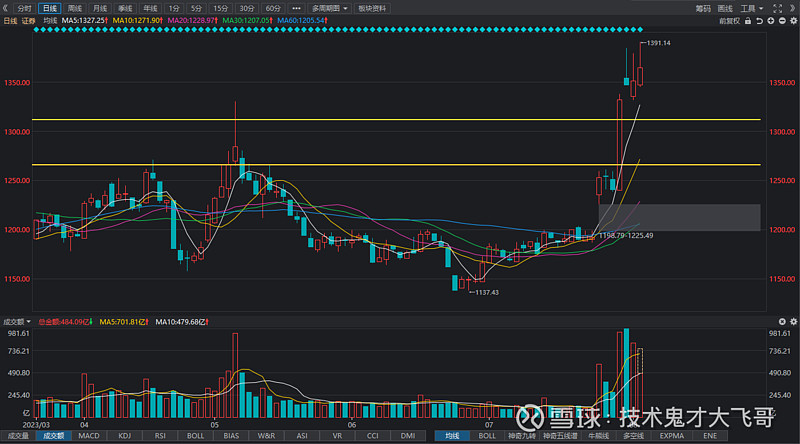Image resolution: width=800 pixels, height=444 pixels.
Task: Click MA10:1271.90 value label
Action: click(x=138, y=20)
